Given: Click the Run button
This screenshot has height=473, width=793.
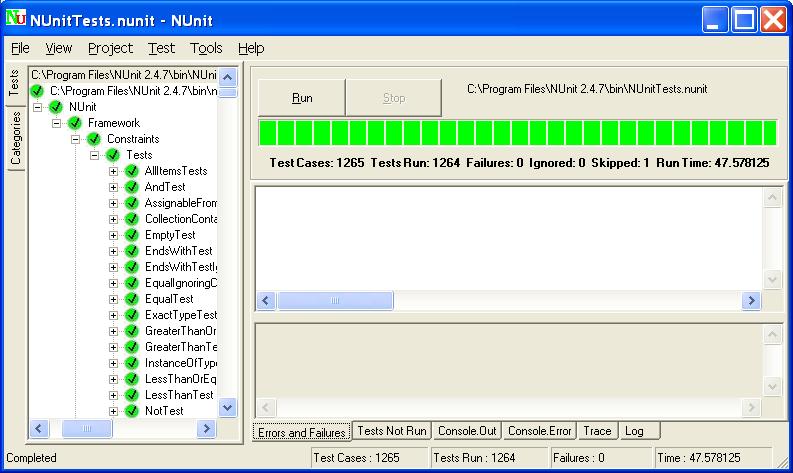Looking at the screenshot, I should tap(302, 98).
